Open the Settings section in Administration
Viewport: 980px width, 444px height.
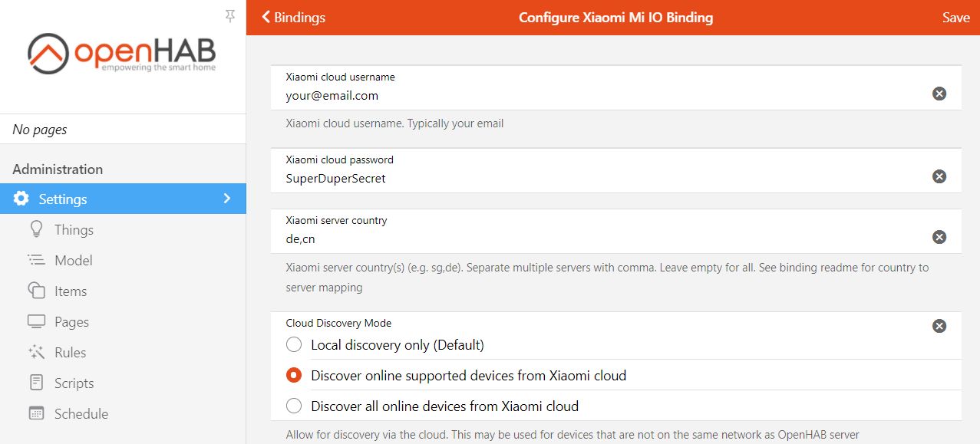(x=61, y=198)
